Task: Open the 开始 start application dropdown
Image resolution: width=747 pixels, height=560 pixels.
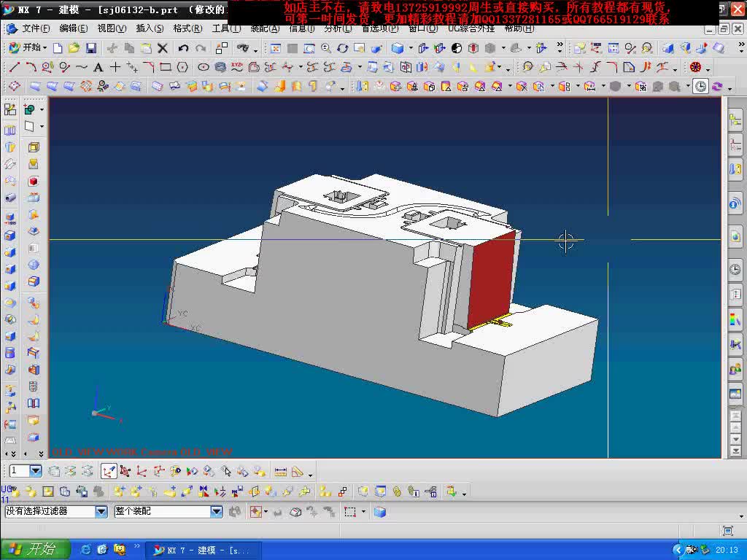Action: coord(28,47)
